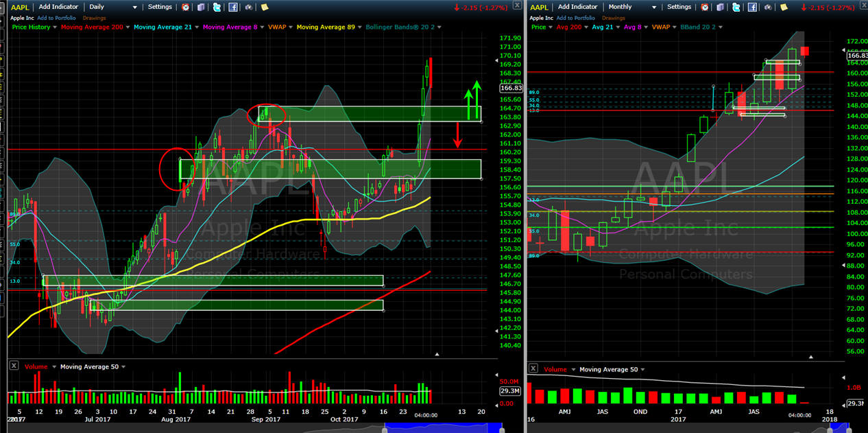This screenshot has height=433, width=868.
Task: Open Settings in the Daily chart toolbar
Action: [x=160, y=7]
